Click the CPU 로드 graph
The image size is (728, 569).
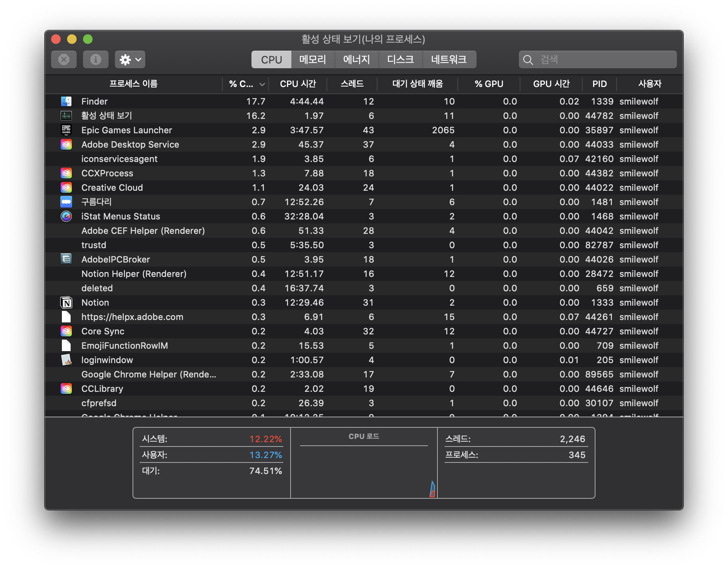pyautogui.click(x=364, y=463)
